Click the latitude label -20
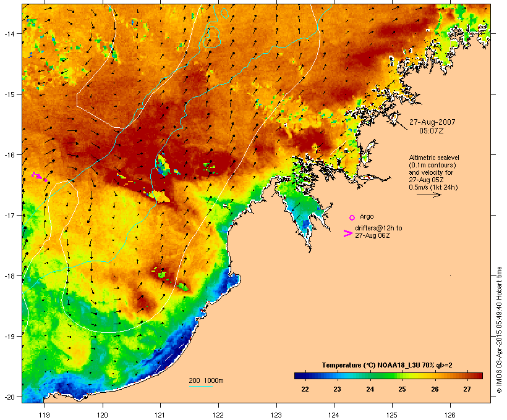 tap(9, 397)
